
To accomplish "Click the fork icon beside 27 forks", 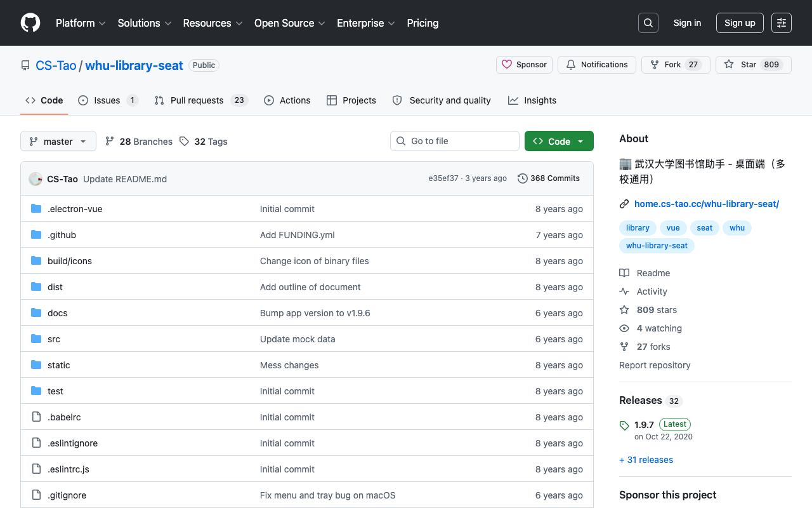I will pyautogui.click(x=624, y=347).
